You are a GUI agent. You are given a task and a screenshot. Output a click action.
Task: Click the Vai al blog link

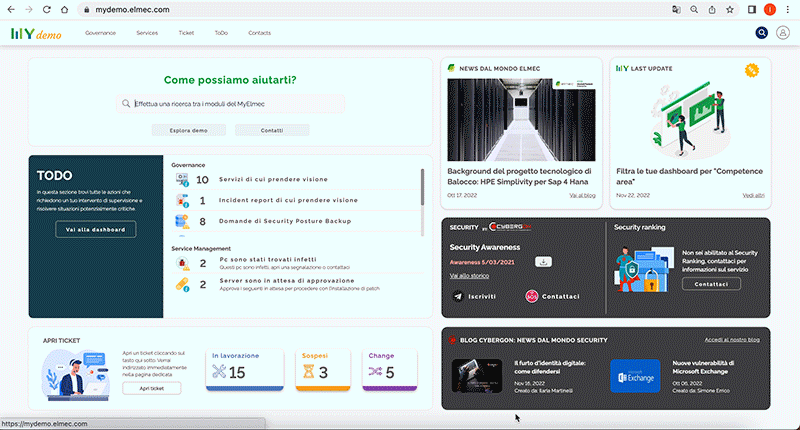[582, 195]
